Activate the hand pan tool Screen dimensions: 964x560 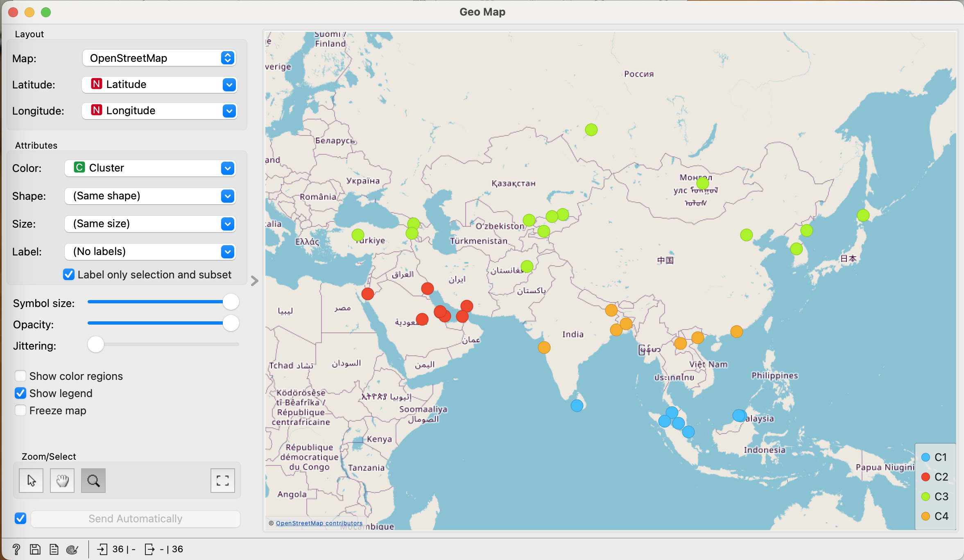pyautogui.click(x=62, y=481)
